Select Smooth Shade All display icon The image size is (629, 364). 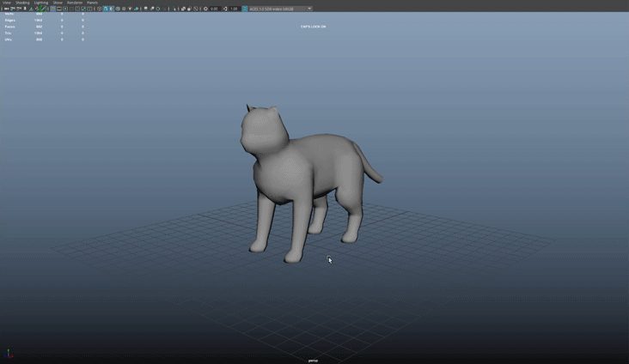(106, 9)
